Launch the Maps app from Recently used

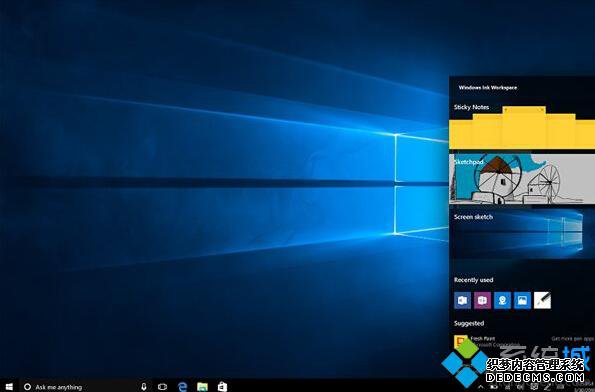[x=502, y=300]
